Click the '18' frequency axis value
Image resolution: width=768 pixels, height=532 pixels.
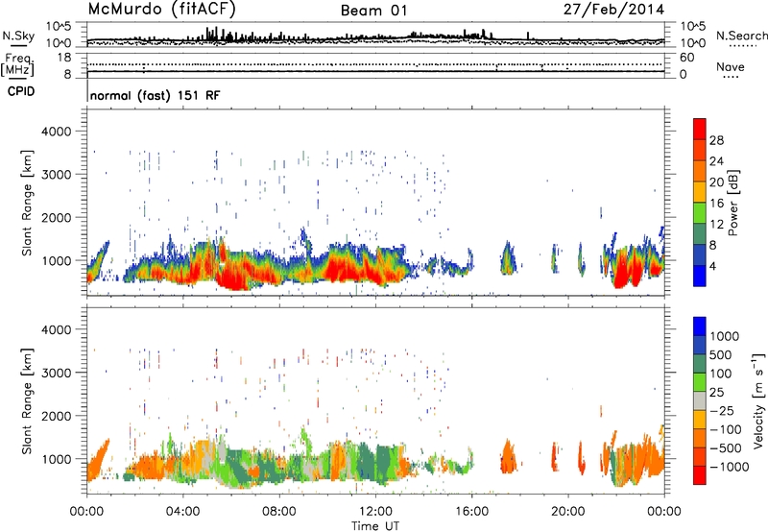63,58
